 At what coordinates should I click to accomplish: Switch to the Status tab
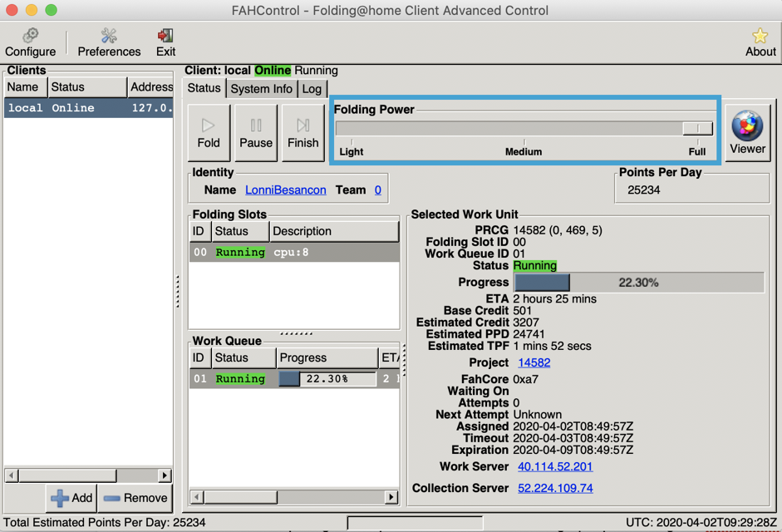204,88
